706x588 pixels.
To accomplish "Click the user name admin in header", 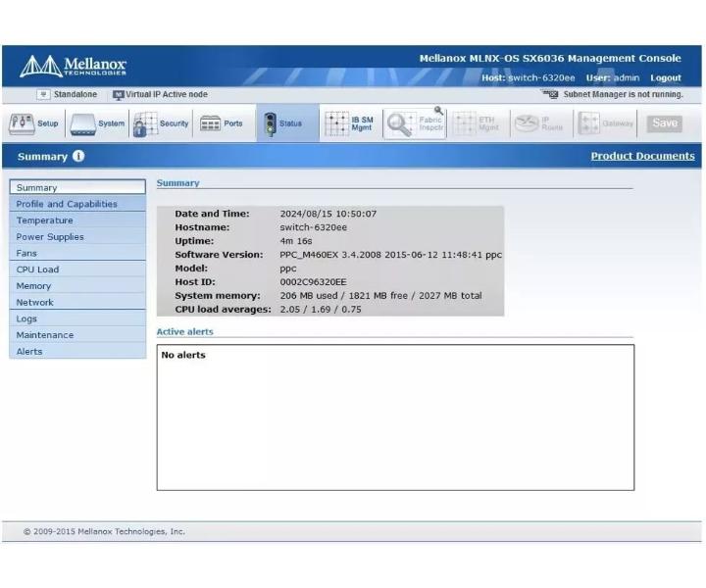I will (627, 77).
